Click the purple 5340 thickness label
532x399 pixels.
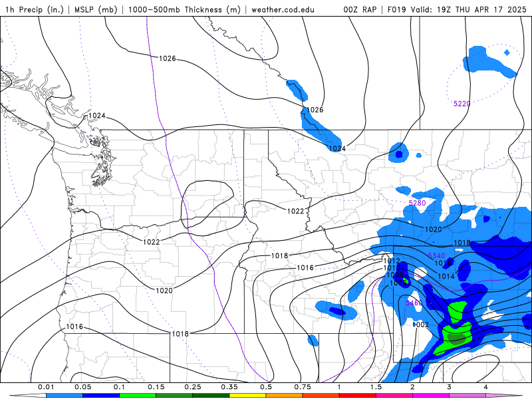[436, 255]
